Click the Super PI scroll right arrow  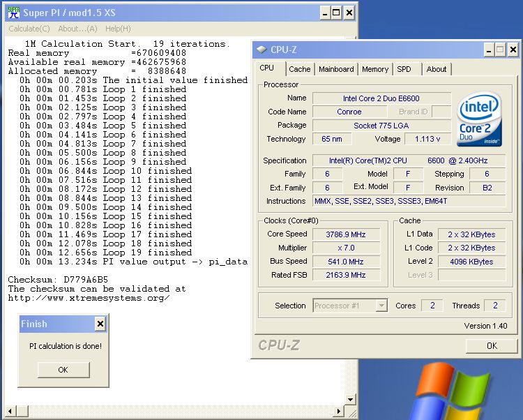(x=339, y=411)
